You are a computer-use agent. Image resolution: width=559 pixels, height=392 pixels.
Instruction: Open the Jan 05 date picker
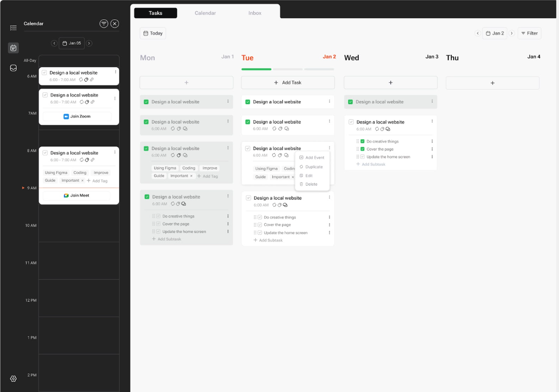[x=72, y=43]
